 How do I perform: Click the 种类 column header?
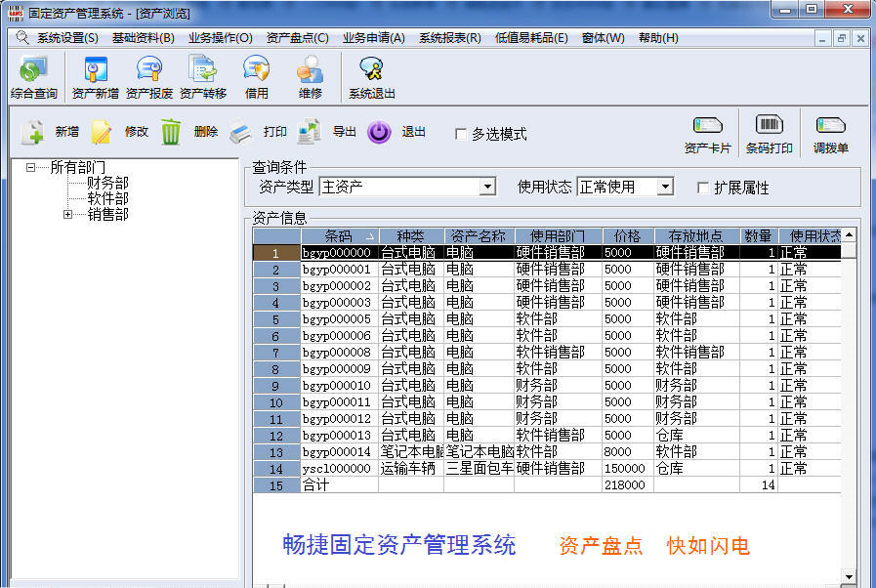click(x=411, y=235)
